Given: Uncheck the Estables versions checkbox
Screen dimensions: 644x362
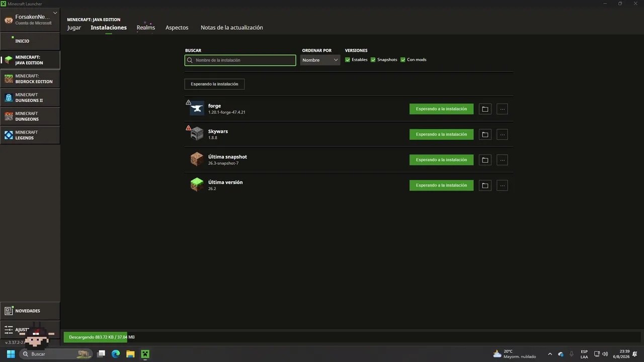Looking at the screenshot, I should (x=348, y=60).
